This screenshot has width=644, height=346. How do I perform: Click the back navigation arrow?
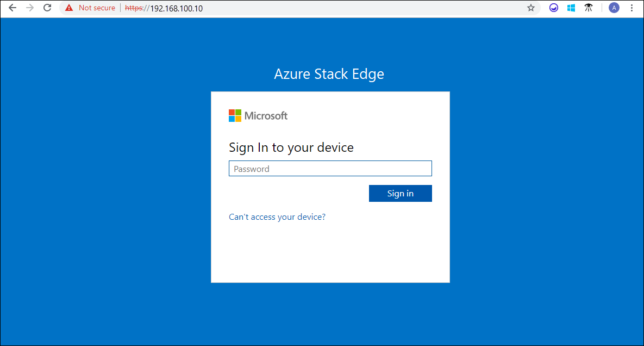click(x=12, y=8)
